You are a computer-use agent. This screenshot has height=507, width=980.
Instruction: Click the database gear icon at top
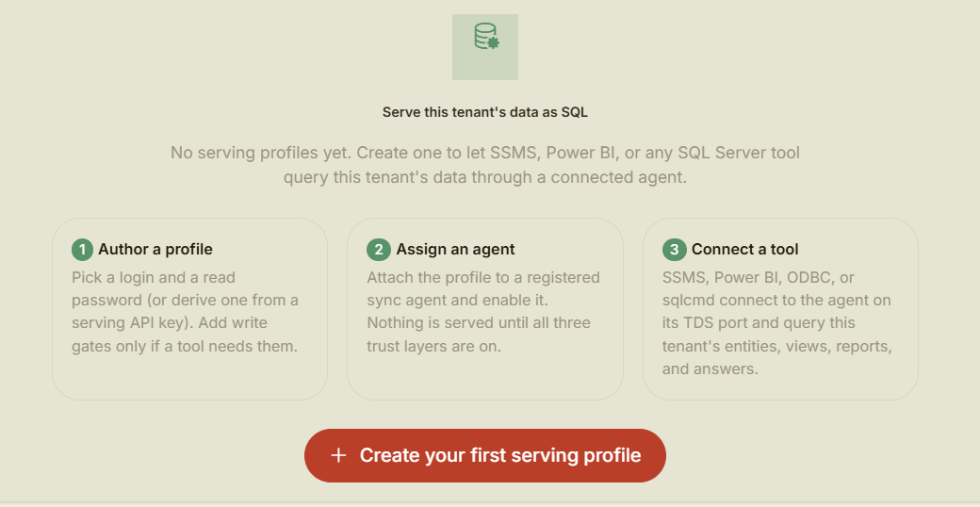pyautogui.click(x=485, y=37)
